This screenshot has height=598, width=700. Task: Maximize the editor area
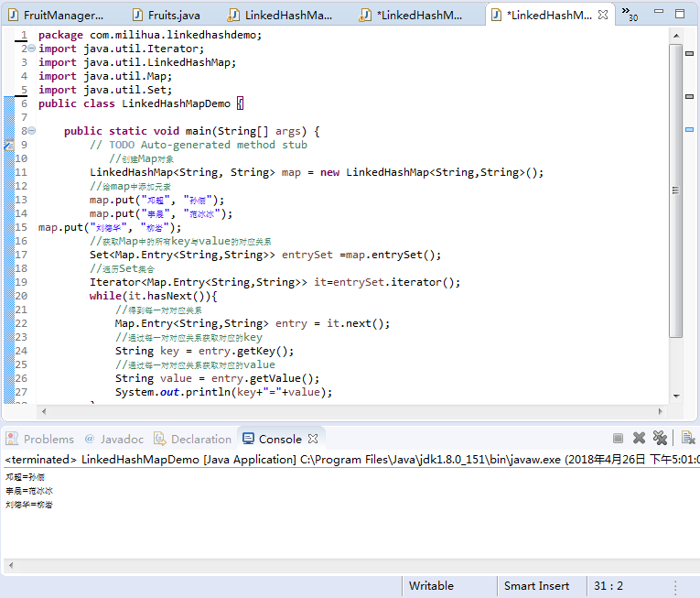[680, 14]
